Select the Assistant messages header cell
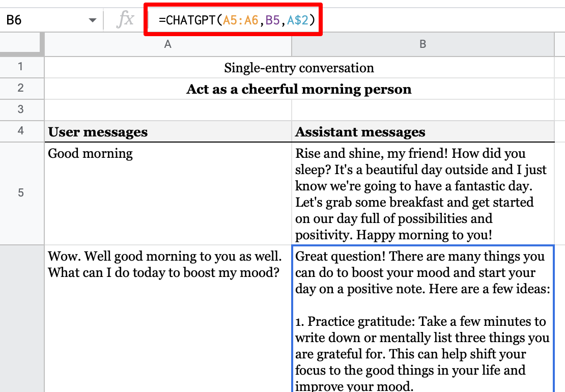 422,131
